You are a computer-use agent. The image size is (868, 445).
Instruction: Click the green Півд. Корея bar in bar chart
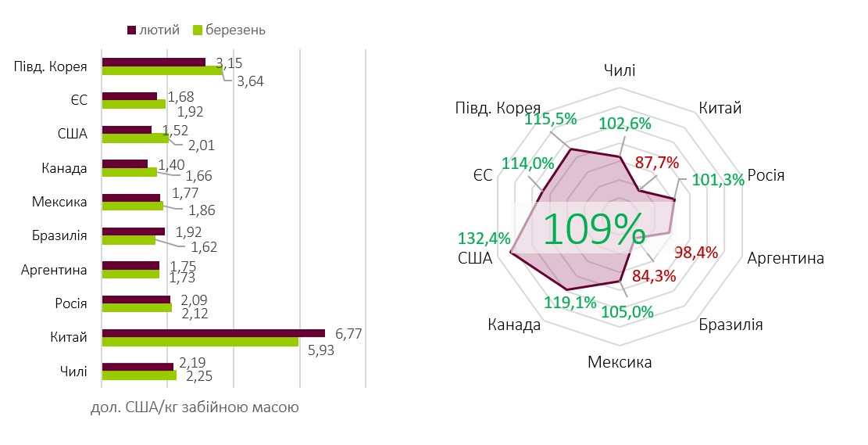(x=162, y=70)
